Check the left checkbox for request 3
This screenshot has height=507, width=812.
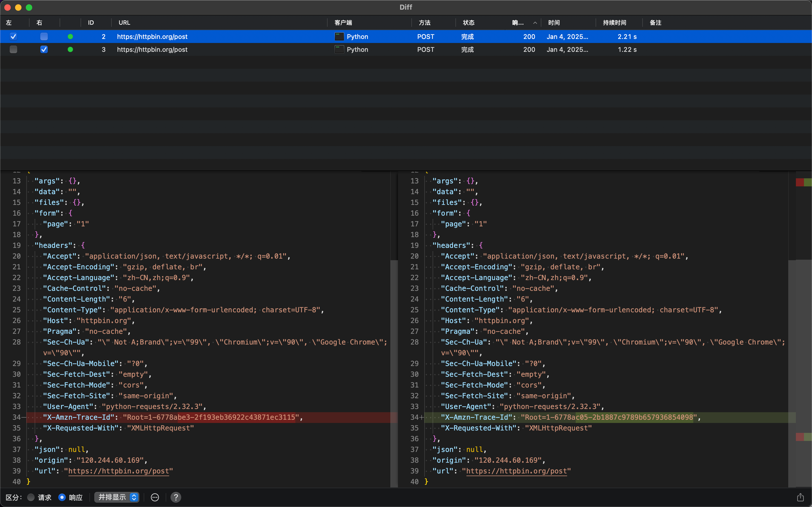click(x=13, y=50)
